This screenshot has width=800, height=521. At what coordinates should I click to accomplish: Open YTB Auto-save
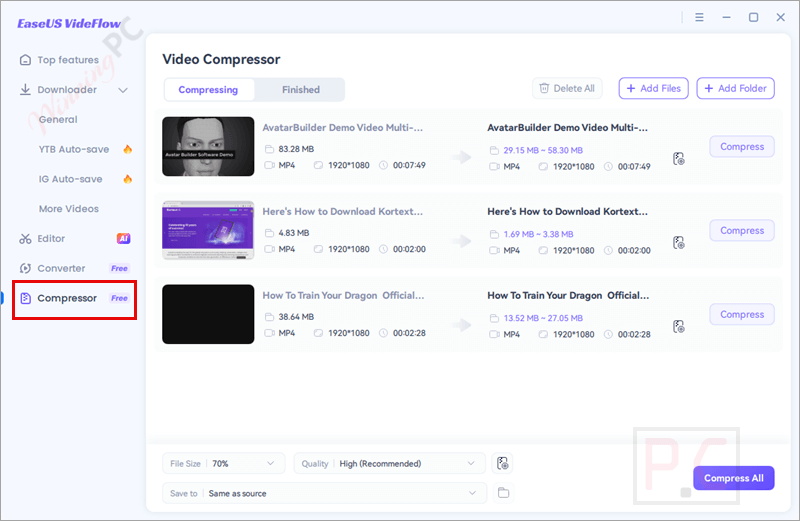pyautogui.click(x=74, y=150)
